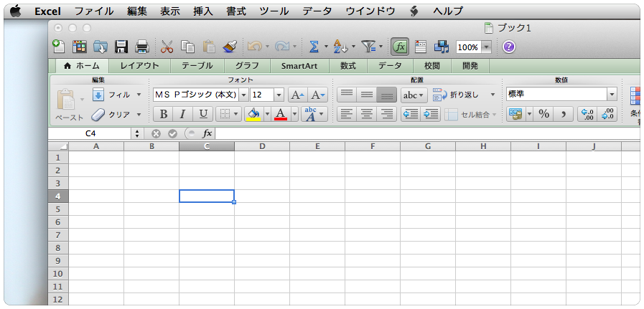644x309 pixels.
Task: Open the ファイル menu
Action: point(93,11)
